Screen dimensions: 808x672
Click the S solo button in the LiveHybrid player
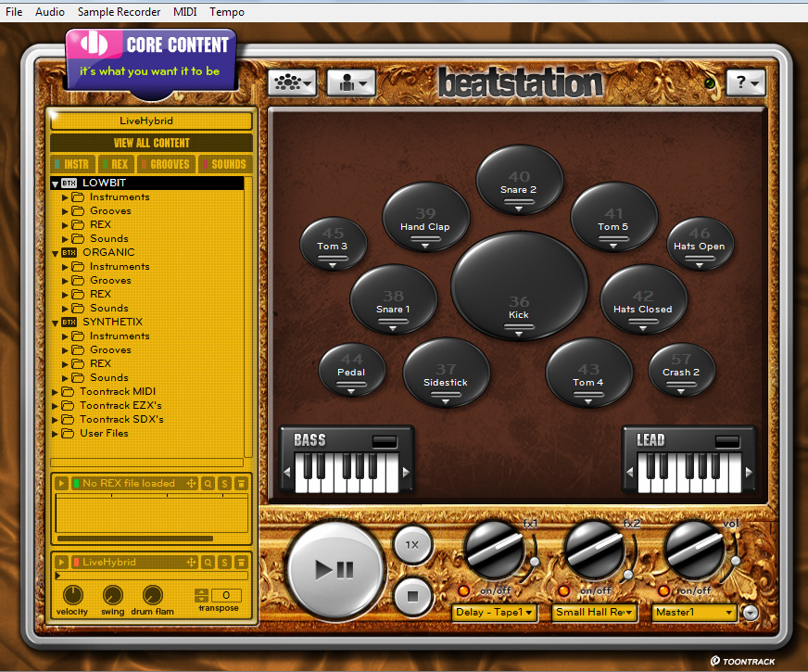pos(224,563)
